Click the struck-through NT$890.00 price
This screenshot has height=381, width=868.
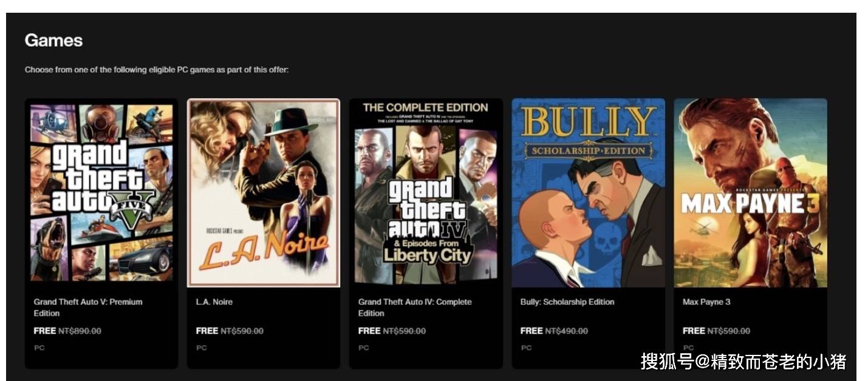[x=80, y=331]
